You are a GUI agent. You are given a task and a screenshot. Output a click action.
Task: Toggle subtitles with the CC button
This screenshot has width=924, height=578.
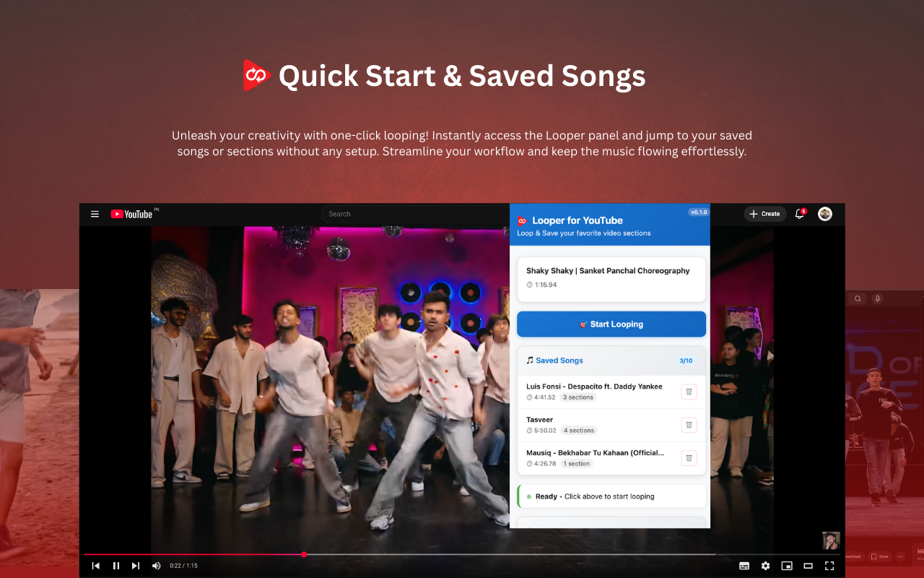(x=744, y=566)
